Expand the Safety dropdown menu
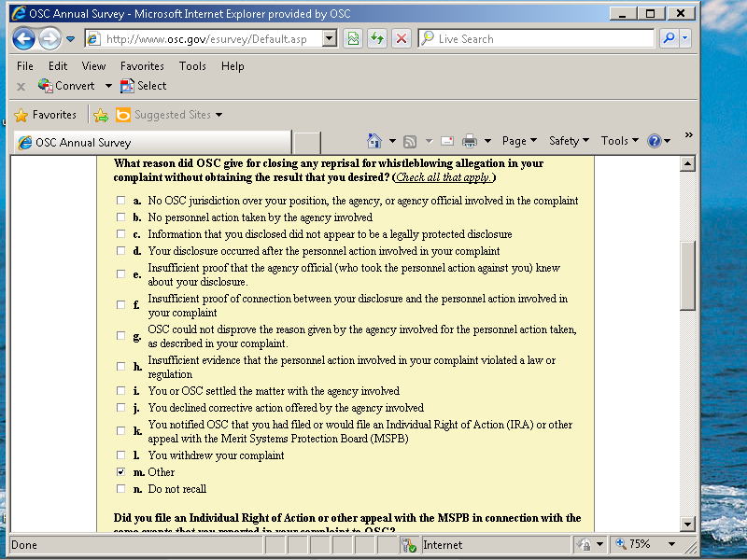 point(569,141)
